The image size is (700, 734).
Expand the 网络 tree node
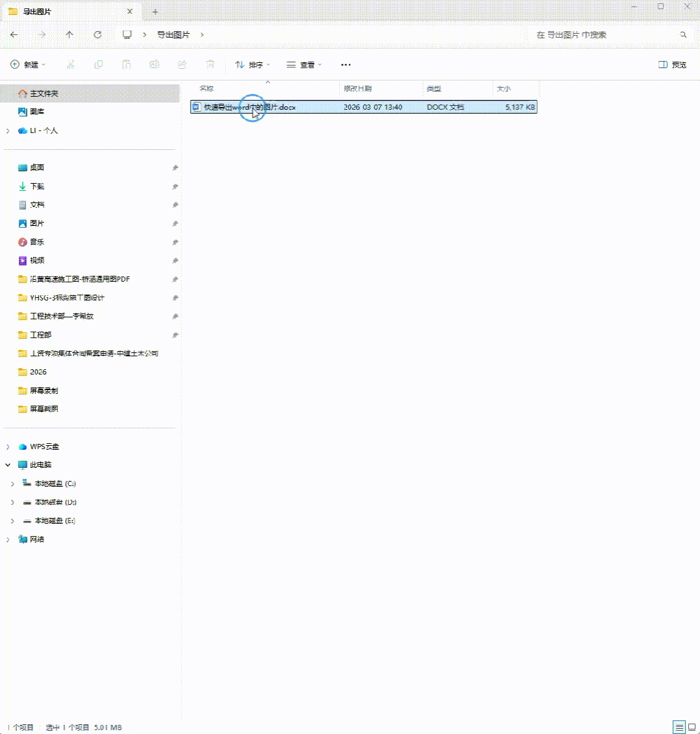pyautogui.click(x=8, y=539)
